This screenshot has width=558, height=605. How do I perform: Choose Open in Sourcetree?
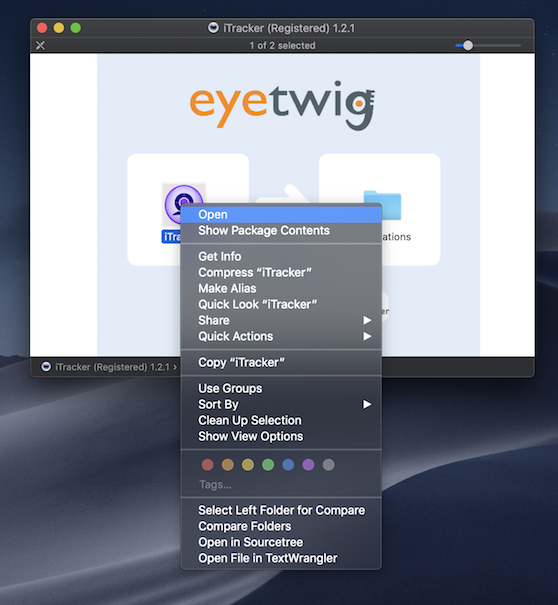(x=281, y=542)
